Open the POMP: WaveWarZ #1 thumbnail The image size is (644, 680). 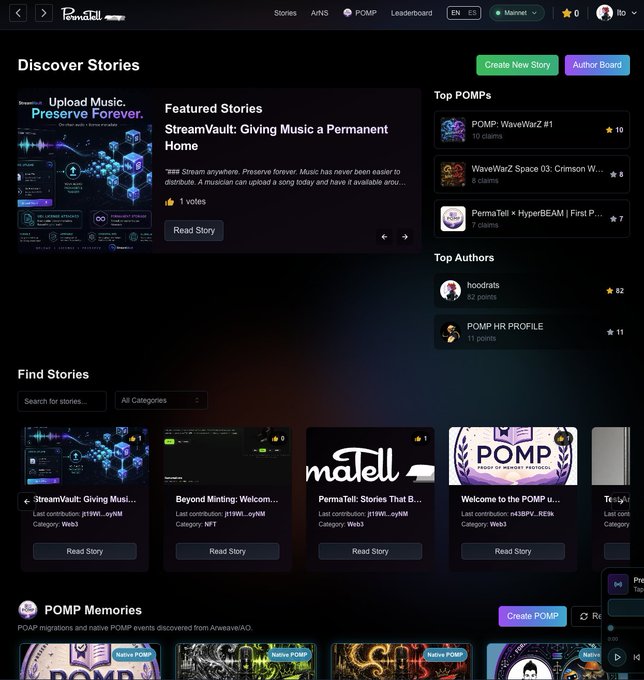tap(453, 130)
